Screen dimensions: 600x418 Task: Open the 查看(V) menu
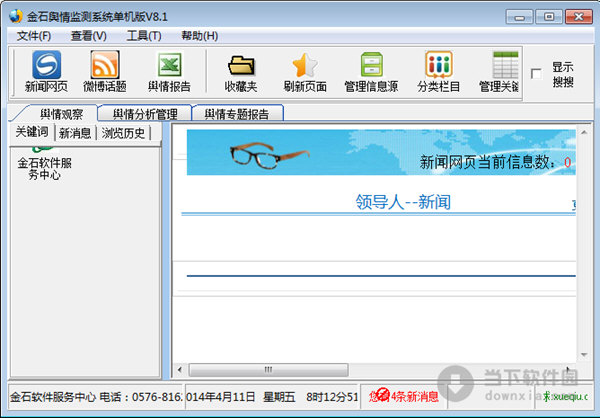click(88, 36)
